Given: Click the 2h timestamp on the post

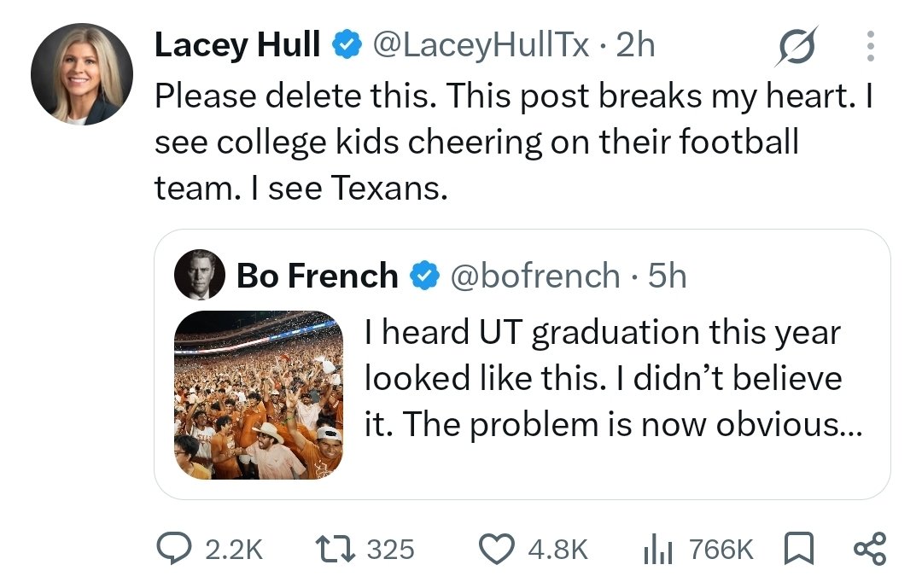Looking at the screenshot, I should point(636,44).
